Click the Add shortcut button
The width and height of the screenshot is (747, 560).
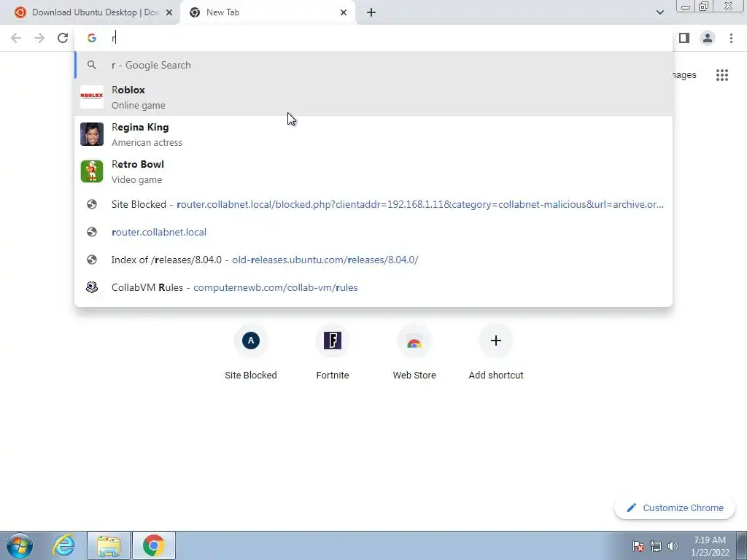point(496,354)
